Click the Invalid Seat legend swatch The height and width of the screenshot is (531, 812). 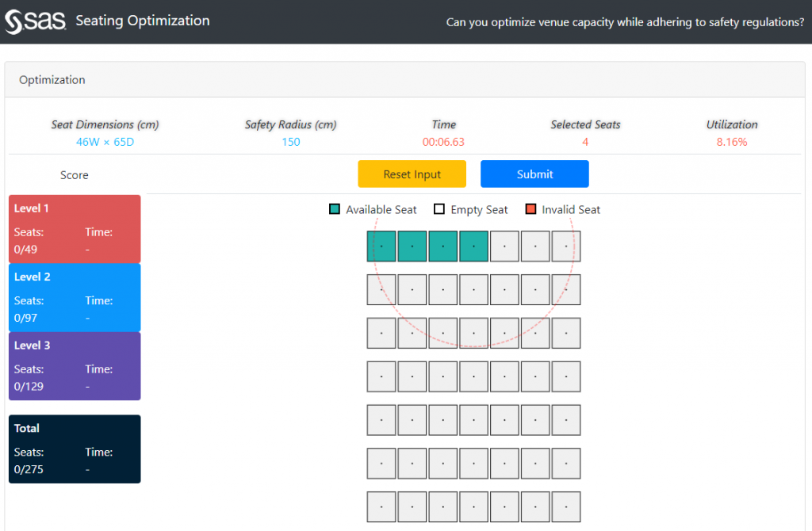[x=530, y=209]
